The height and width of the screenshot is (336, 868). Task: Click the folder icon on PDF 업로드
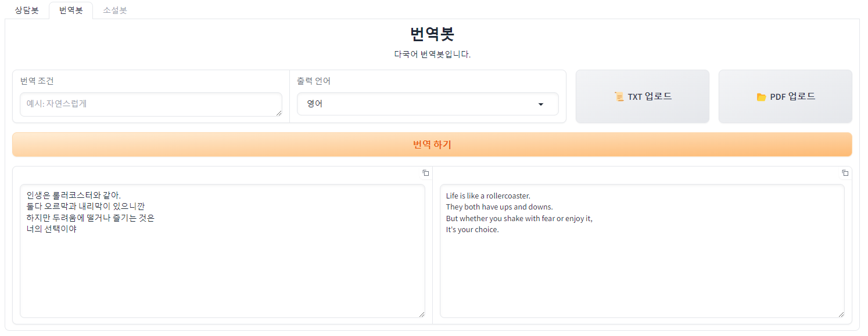click(x=761, y=97)
